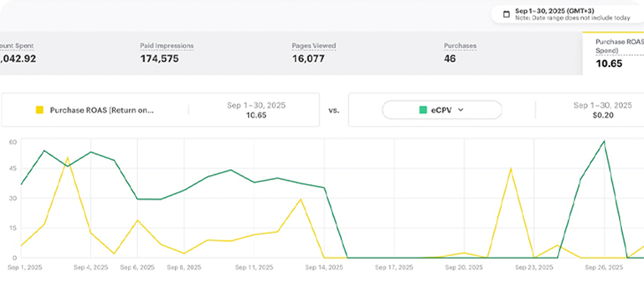Click the Purchase ROAS (Return on... legend label
Image resolution: width=644 pixels, height=282 pixels.
(x=102, y=110)
